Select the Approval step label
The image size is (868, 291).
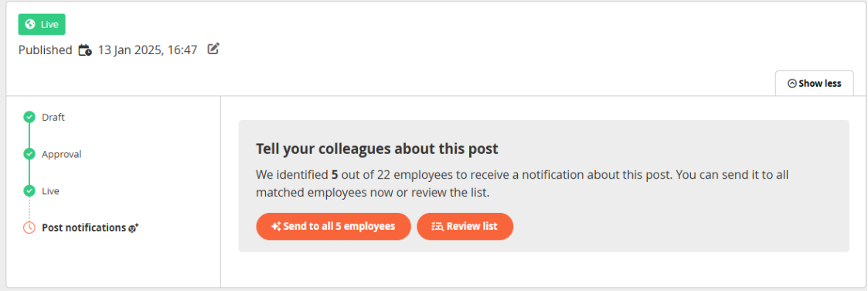61,154
